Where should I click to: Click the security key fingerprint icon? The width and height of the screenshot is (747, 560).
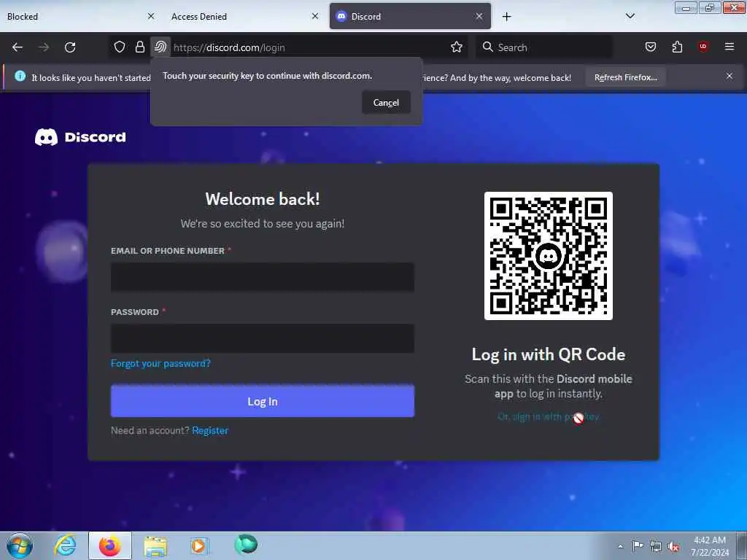160,47
